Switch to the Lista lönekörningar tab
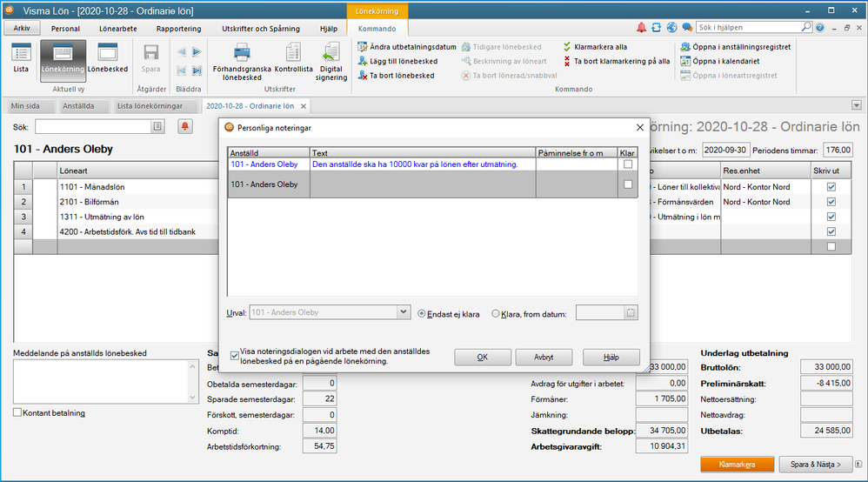 pos(151,106)
